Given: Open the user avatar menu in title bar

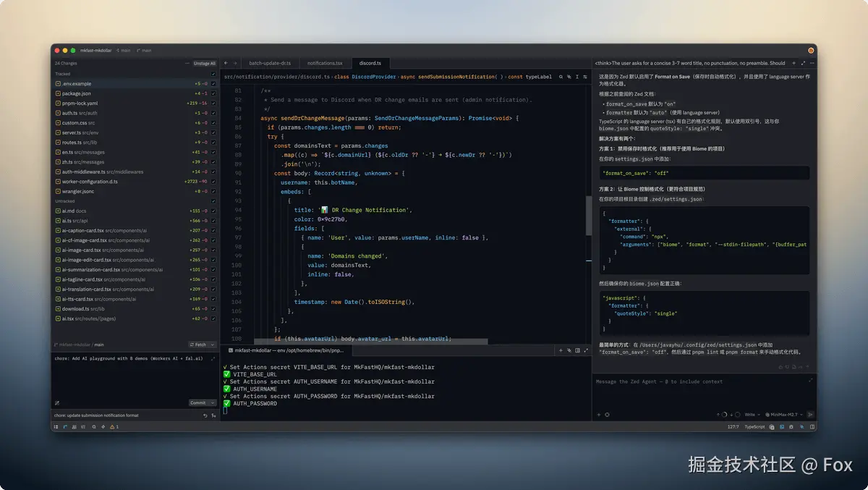Looking at the screenshot, I should click(811, 51).
